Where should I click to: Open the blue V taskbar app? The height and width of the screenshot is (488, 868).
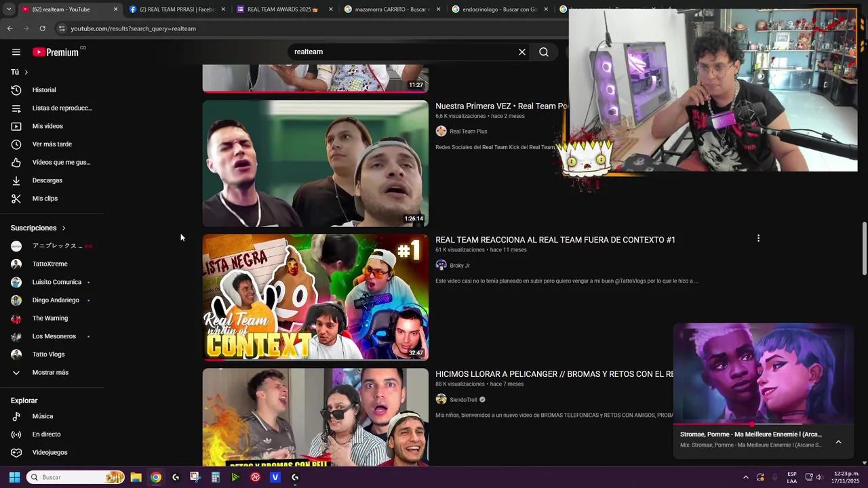[275, 477]
